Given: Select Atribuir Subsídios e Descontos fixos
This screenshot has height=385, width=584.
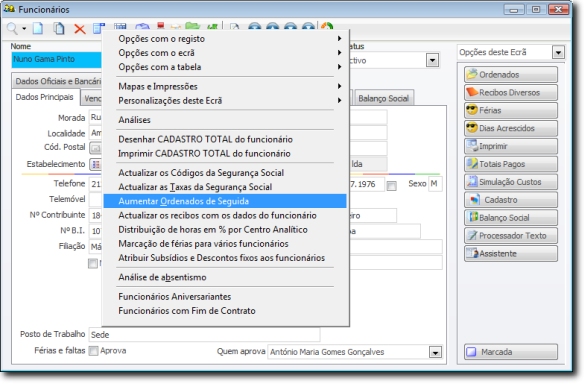Looking at the screenshot, I should [x=225, y=258].
